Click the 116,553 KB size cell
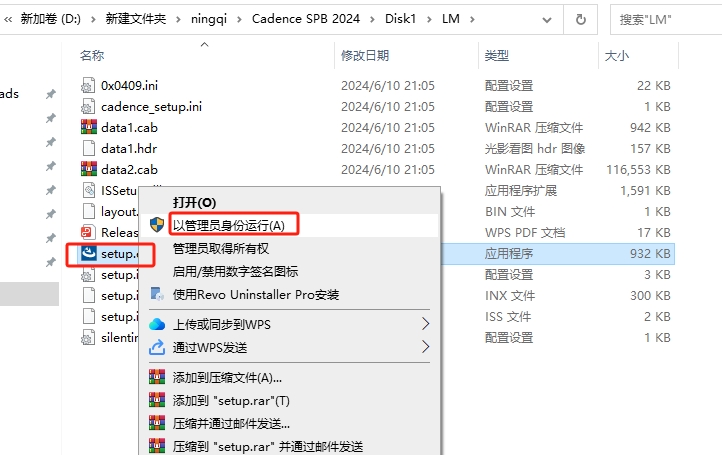The image size is (722, 455). pyautogui.click(x=638, y=170)
